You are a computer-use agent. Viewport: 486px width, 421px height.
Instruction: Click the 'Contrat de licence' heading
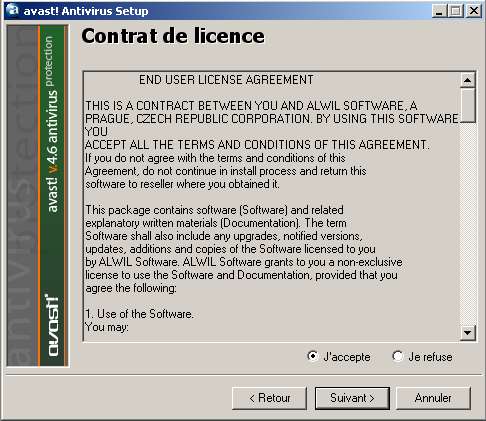(x=173, y=36)
